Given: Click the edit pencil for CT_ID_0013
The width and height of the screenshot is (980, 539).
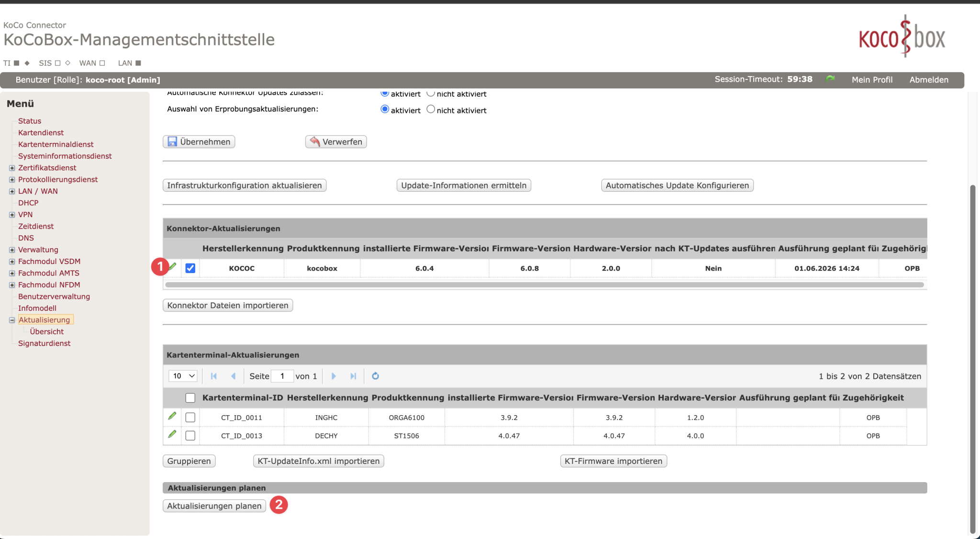Looking at the screenshot, I should [172, 434].
